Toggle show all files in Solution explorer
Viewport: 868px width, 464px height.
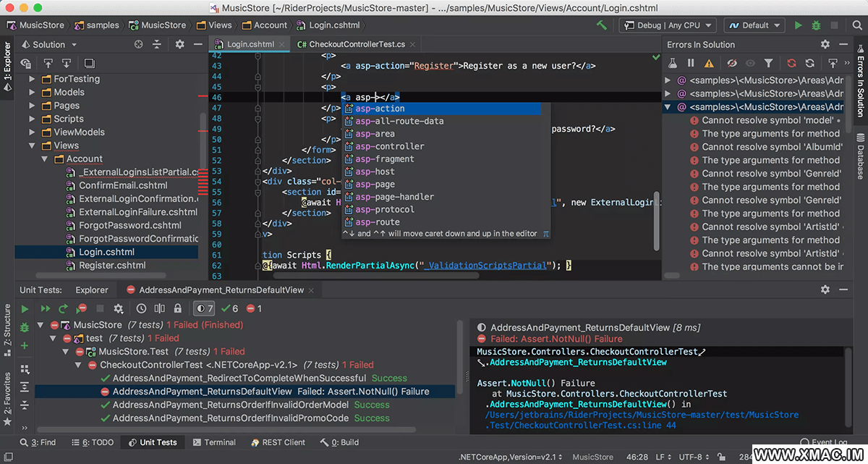tap(26, 64)
